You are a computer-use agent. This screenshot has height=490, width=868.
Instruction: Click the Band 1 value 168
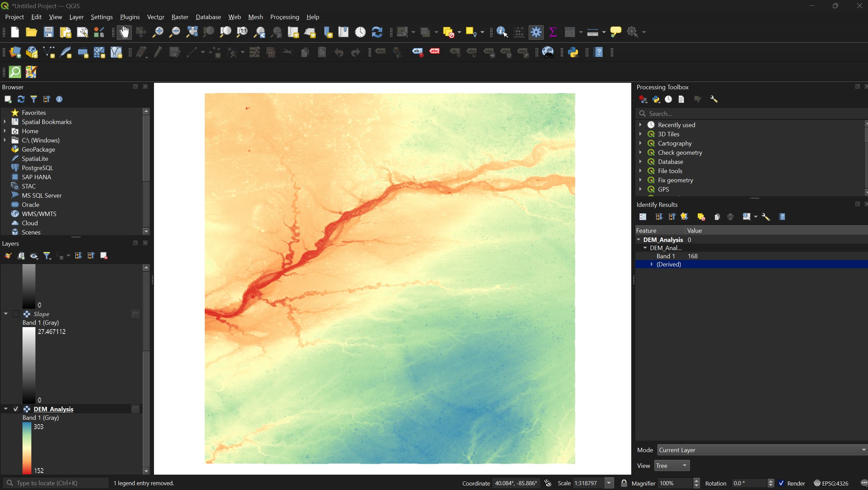pyautogui.click(x=693, y=256)
